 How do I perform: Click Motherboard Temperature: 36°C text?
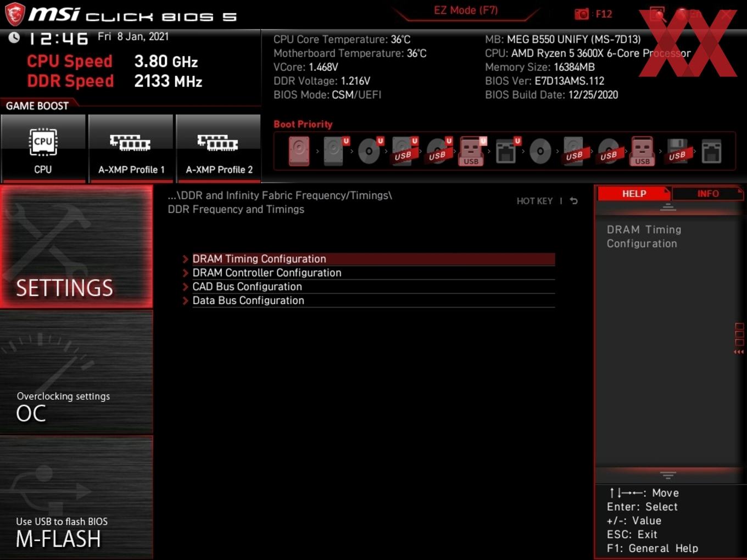click(x=350, y=53)
